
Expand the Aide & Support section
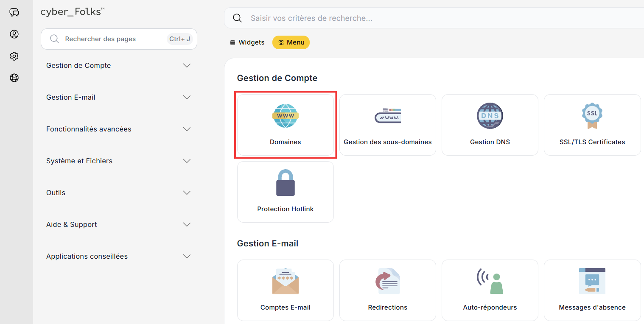click(x=119, y=225)
